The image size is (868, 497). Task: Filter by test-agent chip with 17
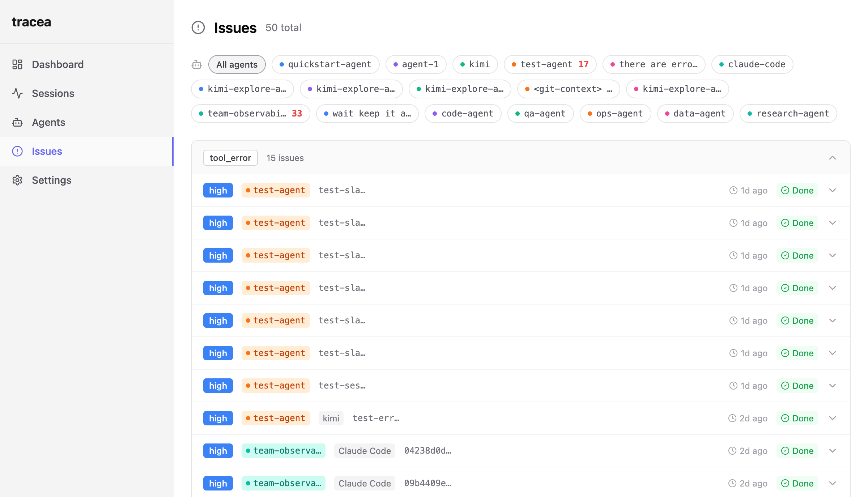tap(550, 64)
